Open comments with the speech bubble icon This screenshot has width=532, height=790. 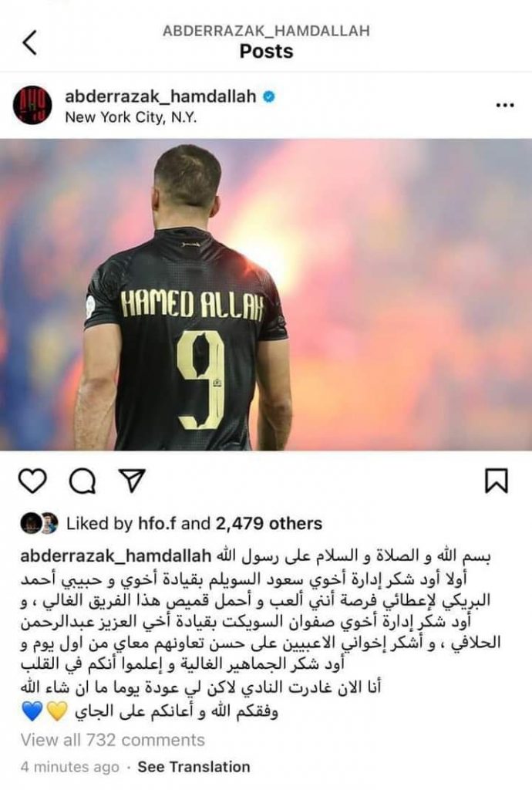[82, 480]
